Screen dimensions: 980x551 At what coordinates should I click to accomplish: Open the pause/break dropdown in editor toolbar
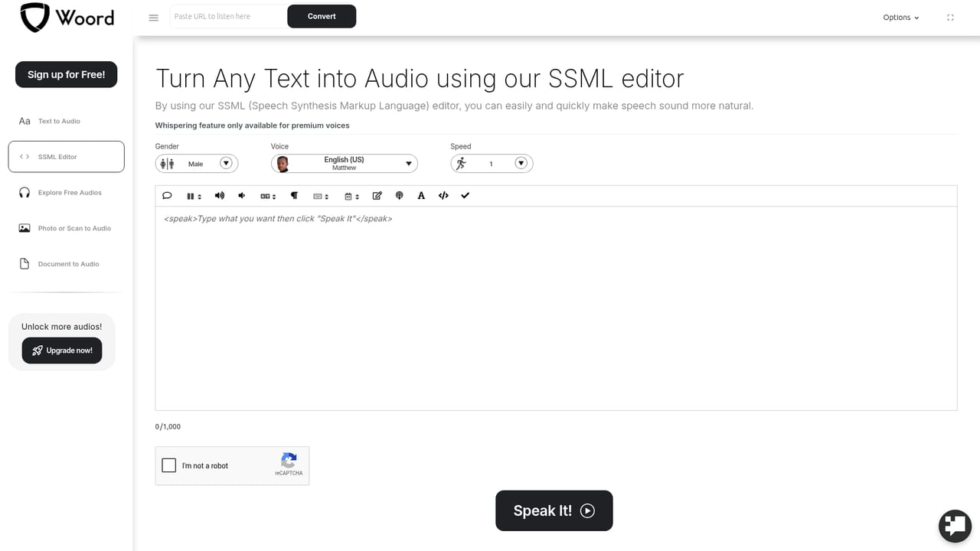pyautogui.click(x=194, y=196)
